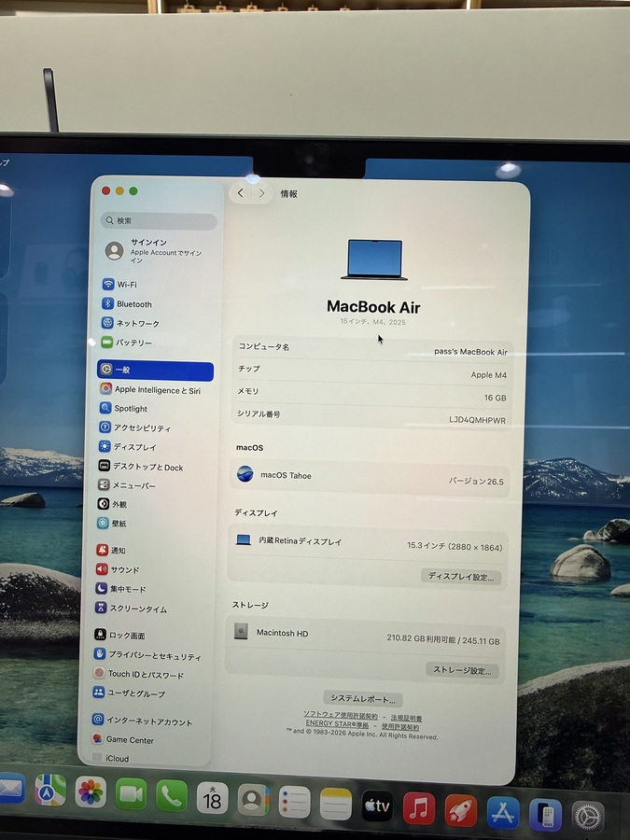
Task: Open System Settings gear in the Dock
Action: 588,817
